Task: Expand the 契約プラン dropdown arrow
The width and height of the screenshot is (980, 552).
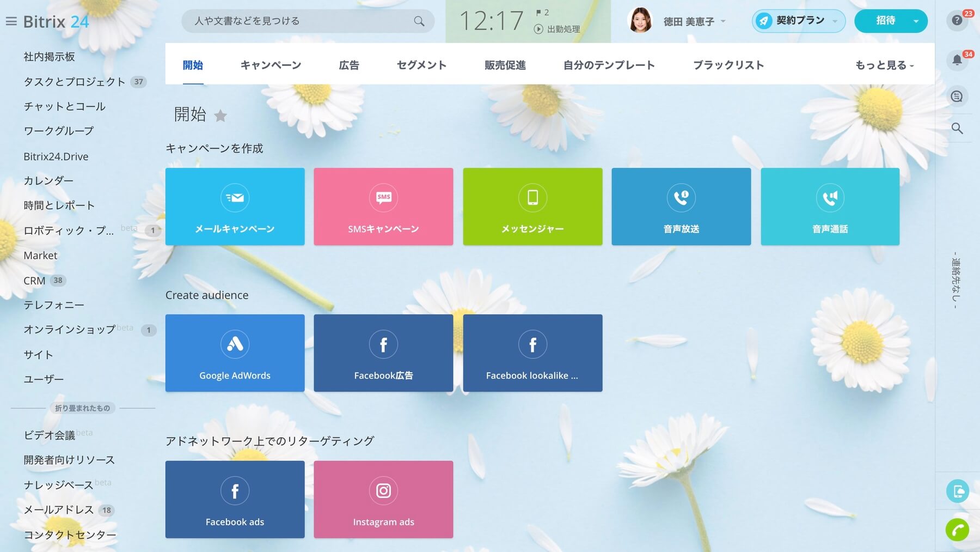Action: 835,21
